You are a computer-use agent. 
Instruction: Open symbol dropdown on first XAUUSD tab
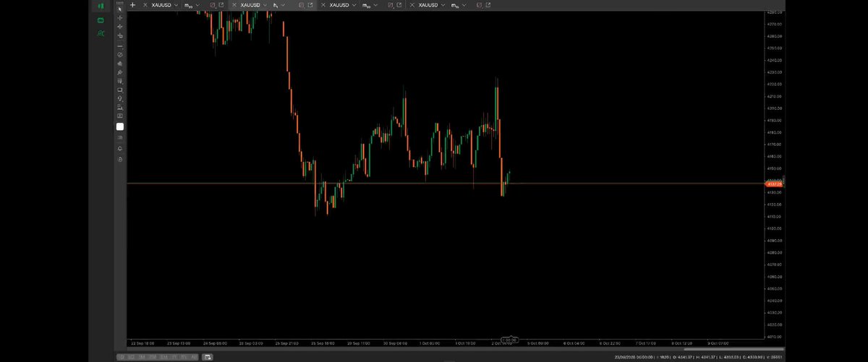(176, 5)
